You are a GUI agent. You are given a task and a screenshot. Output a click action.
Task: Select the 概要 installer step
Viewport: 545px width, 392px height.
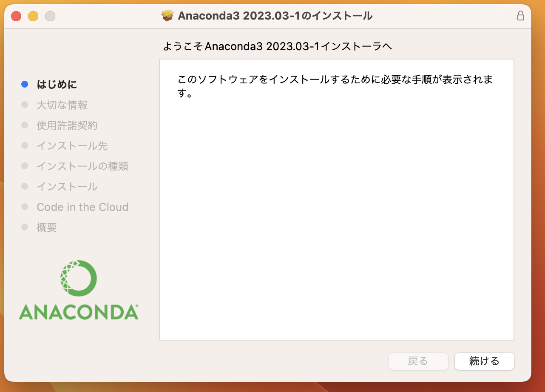pyautogui.click(x=47, y=227)
